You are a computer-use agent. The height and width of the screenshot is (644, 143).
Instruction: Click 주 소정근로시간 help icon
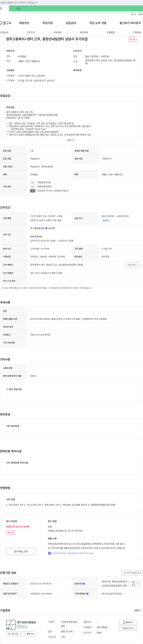click(46, 228)
